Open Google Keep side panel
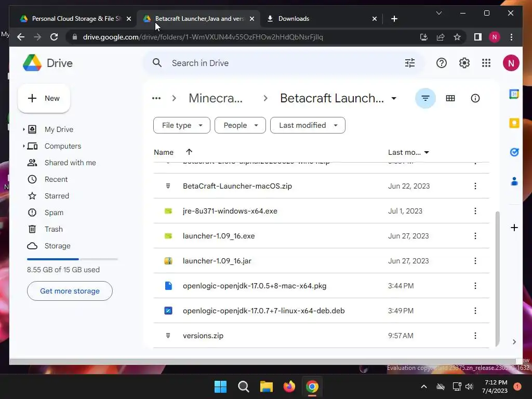This screenshot has height=399, width=532. tap(514, 123)
